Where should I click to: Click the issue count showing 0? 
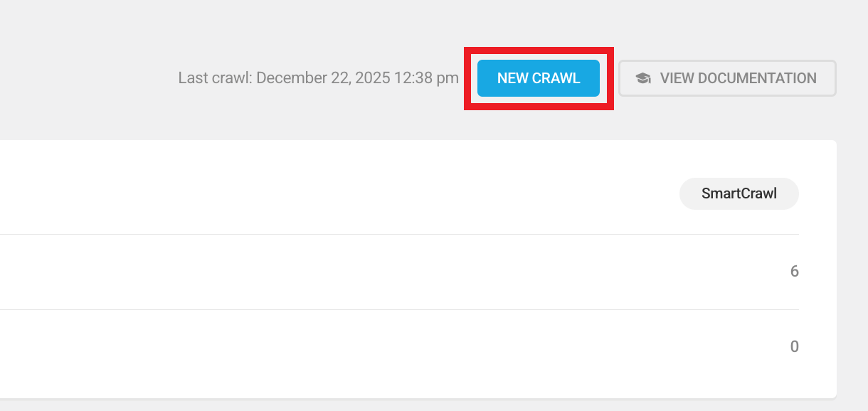795,346
